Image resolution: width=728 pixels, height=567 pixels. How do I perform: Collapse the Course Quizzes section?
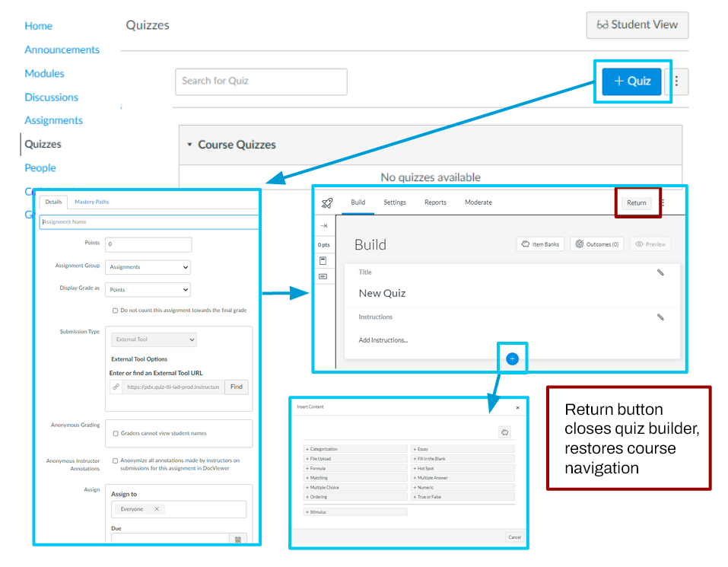[190, 145]
